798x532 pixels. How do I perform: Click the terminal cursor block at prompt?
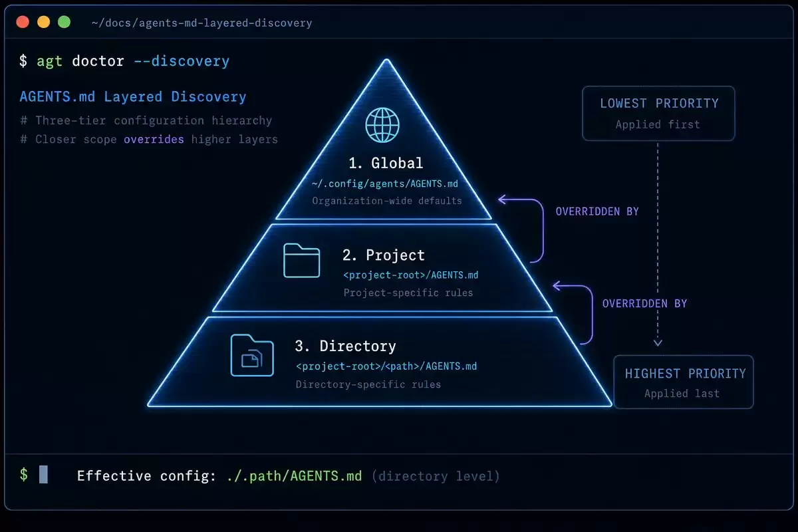43,475
